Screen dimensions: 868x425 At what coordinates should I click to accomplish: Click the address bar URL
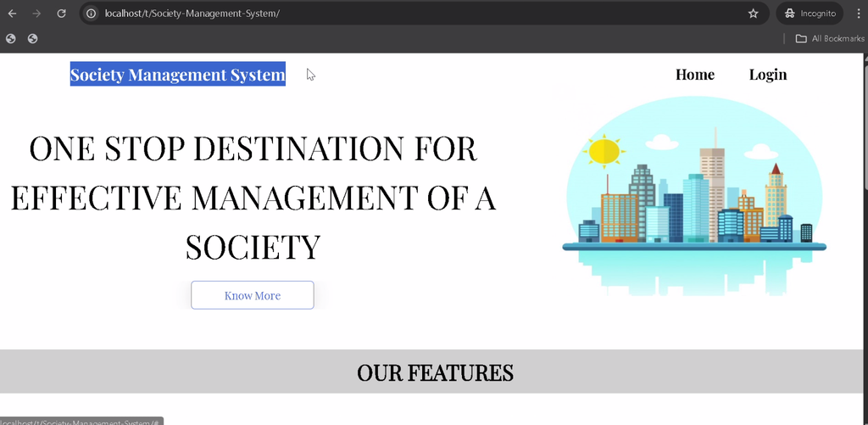point(192,14)
